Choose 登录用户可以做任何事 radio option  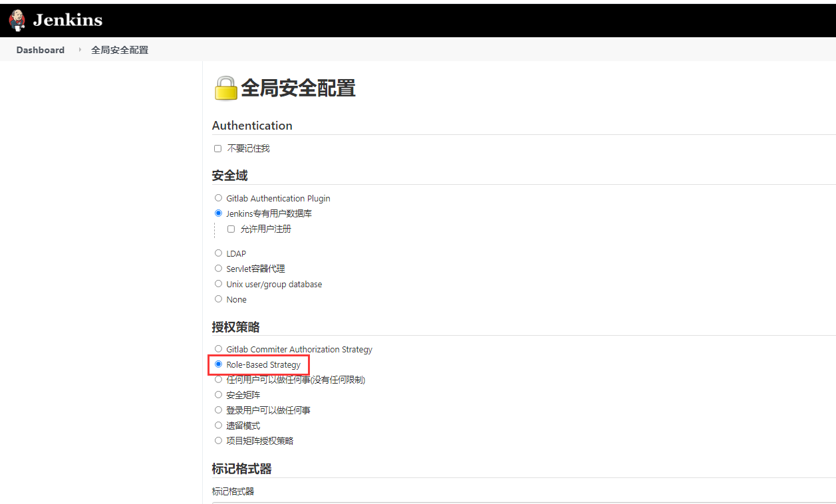pos(218,410)
